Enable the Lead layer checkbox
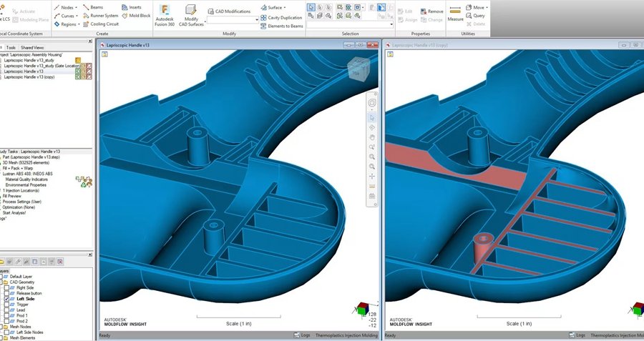The image size is (644, 341). (x=6, y=310)
